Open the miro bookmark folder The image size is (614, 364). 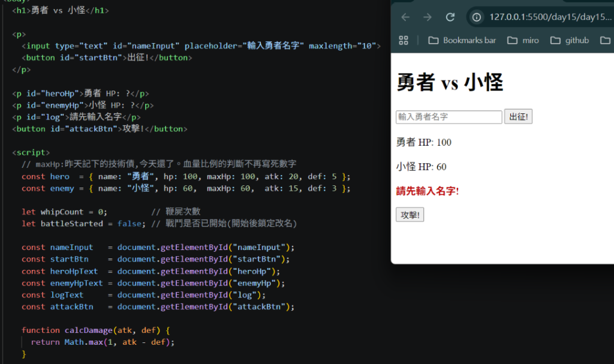coord(523,40)
